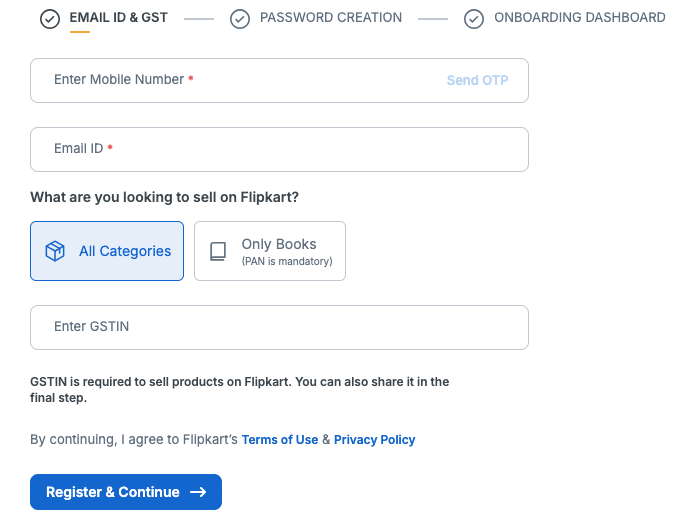
Task: Select the All Categories selling option
Action: [x=107, y=251]
